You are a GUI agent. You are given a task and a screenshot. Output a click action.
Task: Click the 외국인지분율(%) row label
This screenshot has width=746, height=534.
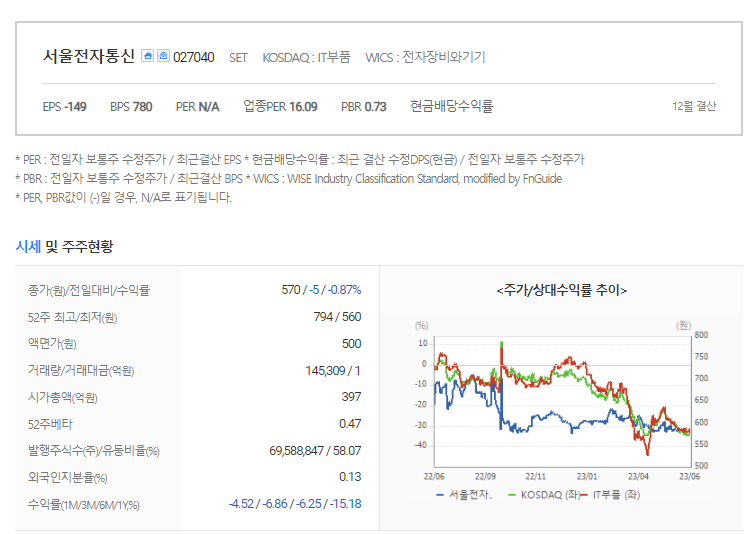68,477
